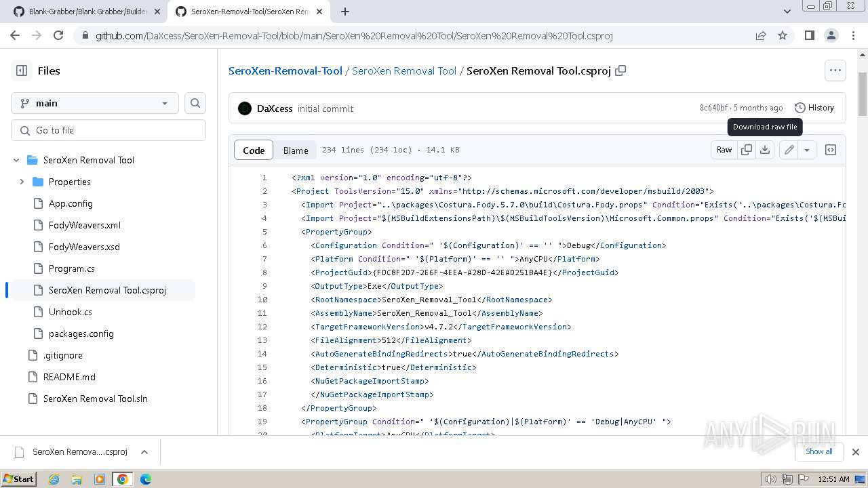This screenshot has height=488, width=868.
Task: Go back to previous page
Action: point(15,35)
